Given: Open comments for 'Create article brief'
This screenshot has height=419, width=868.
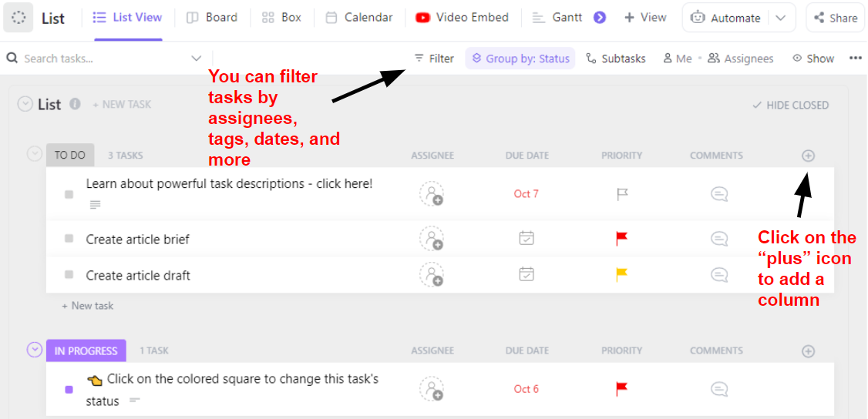Looking at the screenshot, I should [x=719, y=239].
